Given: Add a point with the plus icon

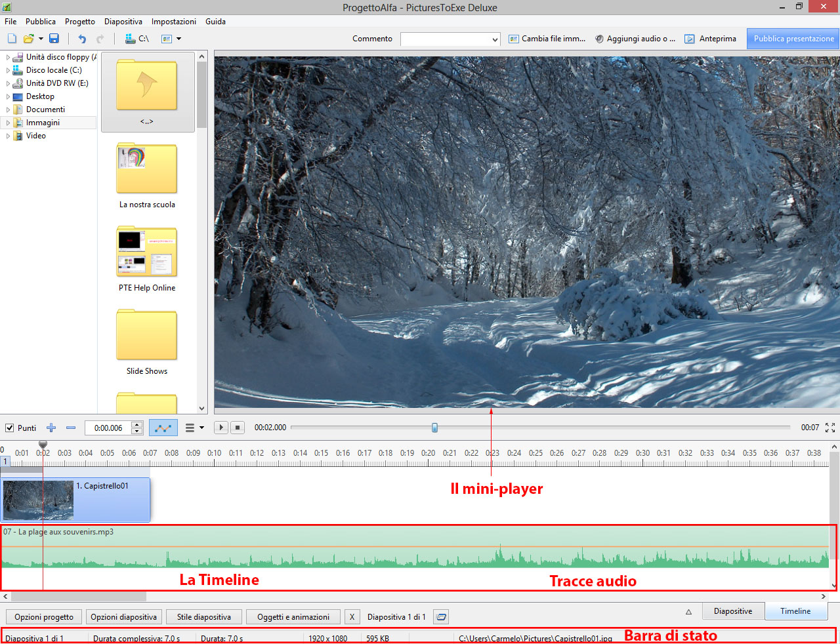Looking at the screenshot, I should 51,428.
